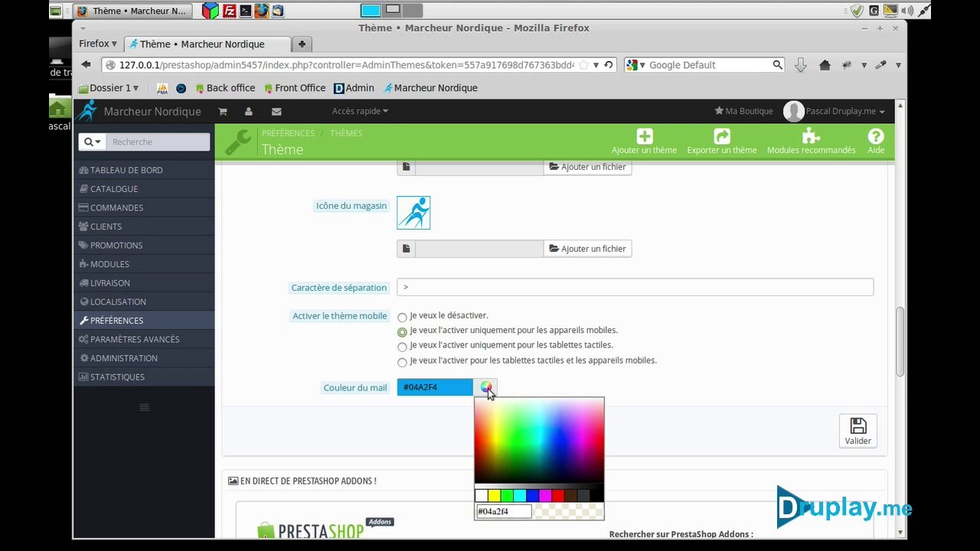Screen dimensions: 980x551
Task: Go back with browser back arrow
Action: (x=86, y=65)
